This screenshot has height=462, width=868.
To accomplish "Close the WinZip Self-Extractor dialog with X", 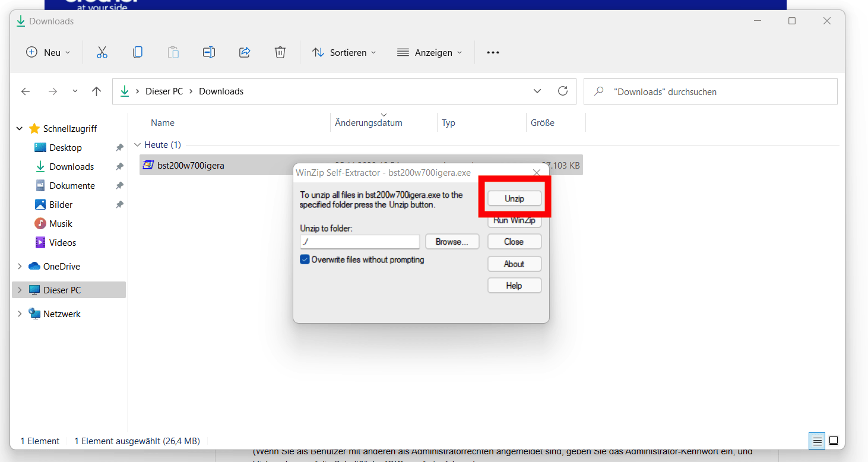I will click(537, 173).
